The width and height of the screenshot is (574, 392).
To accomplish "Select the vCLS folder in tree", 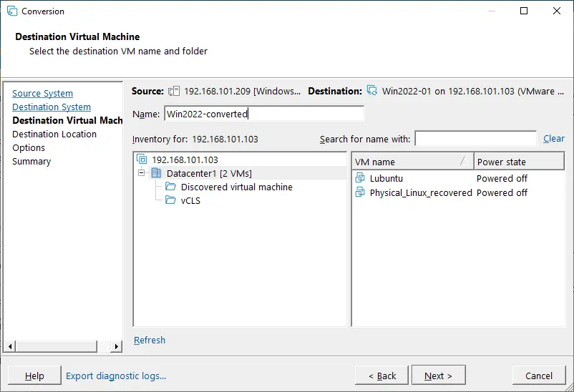I will pyautogui.click(x=190, y=200).
